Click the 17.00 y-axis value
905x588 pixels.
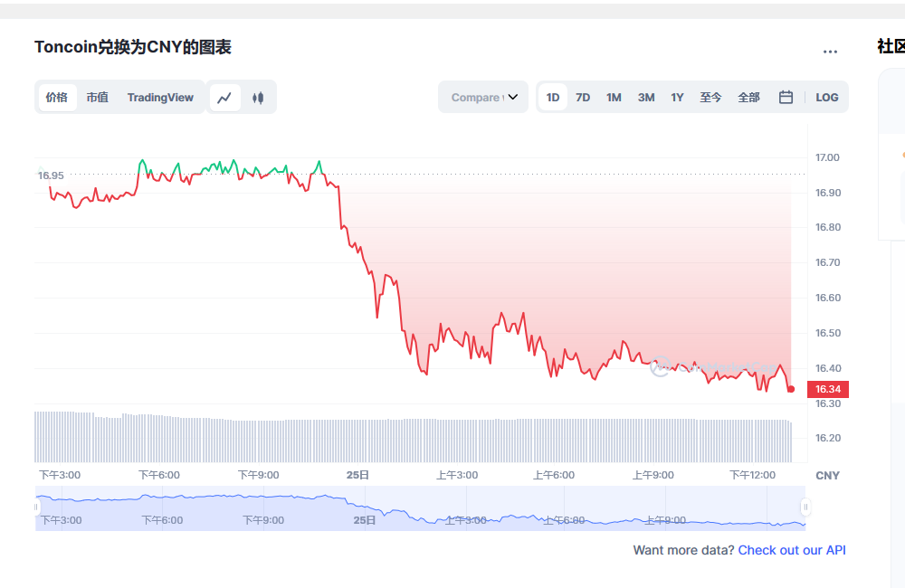[827, 157]
